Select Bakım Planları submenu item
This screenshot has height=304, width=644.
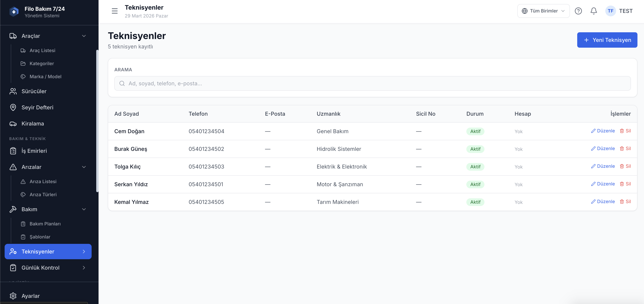click(45, 224)
